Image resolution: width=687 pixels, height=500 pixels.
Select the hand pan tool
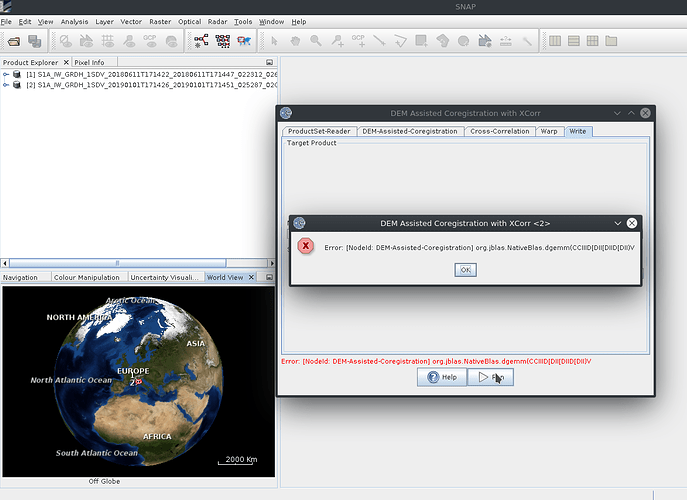pyautogui.click(x=295, y=41)
